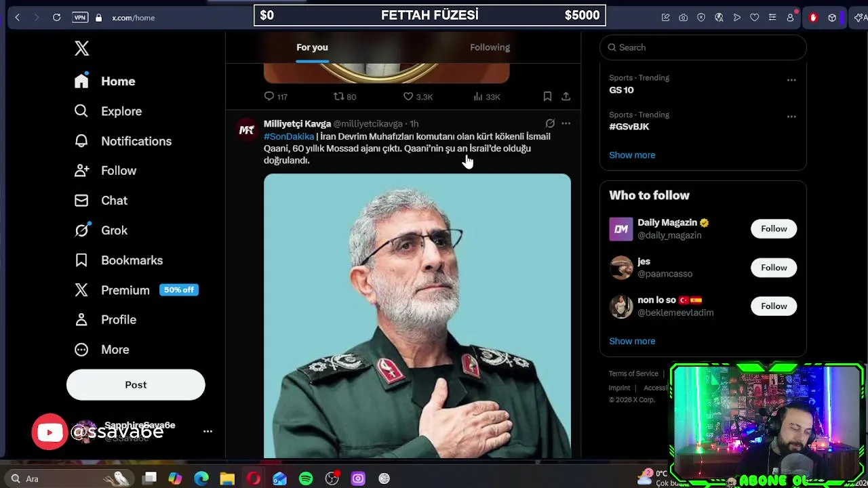Open Bookmarks from the sidebar

(119, 260)
